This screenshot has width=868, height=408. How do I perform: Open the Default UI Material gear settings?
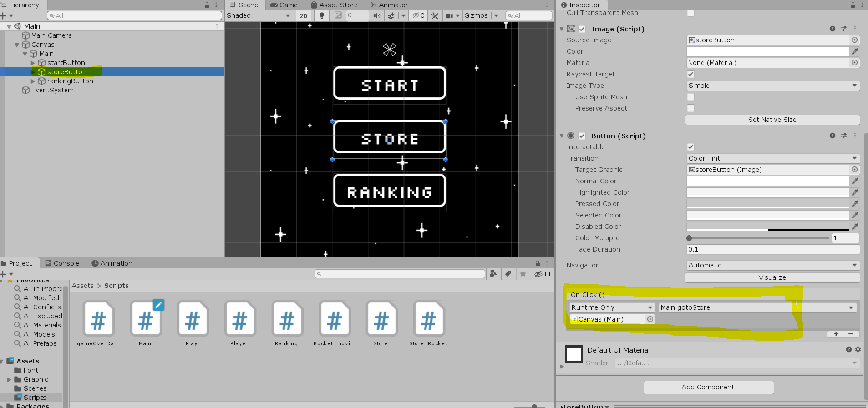point(858,349)
